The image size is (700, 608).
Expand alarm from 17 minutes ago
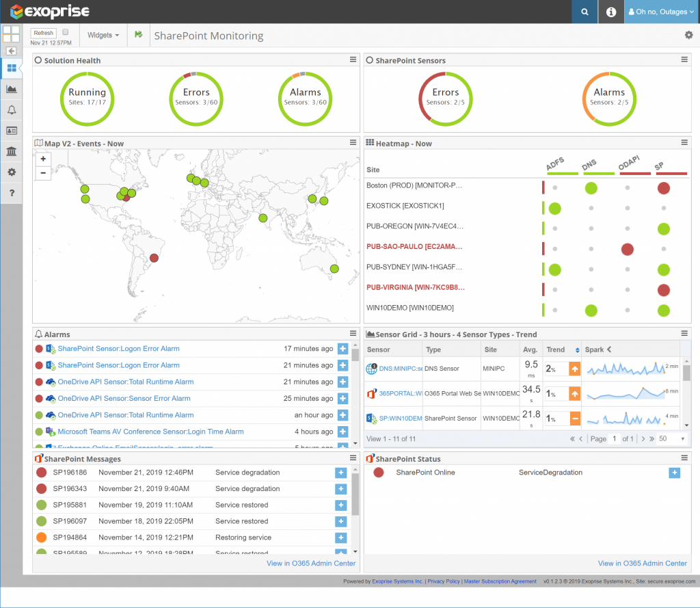pyautogui.click(x=343, y=349)
